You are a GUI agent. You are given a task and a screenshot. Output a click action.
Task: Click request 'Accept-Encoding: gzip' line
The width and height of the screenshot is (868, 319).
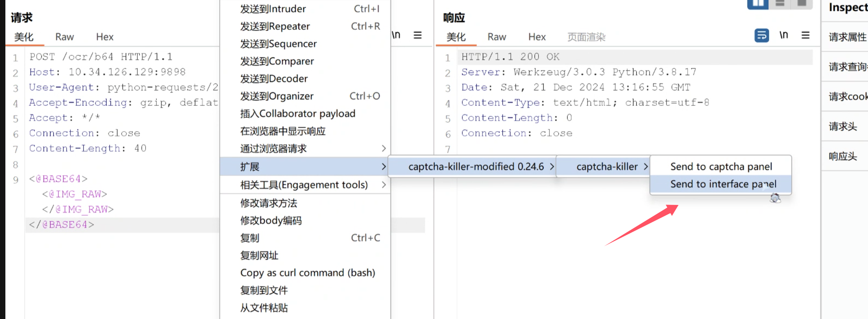[123, 102]
